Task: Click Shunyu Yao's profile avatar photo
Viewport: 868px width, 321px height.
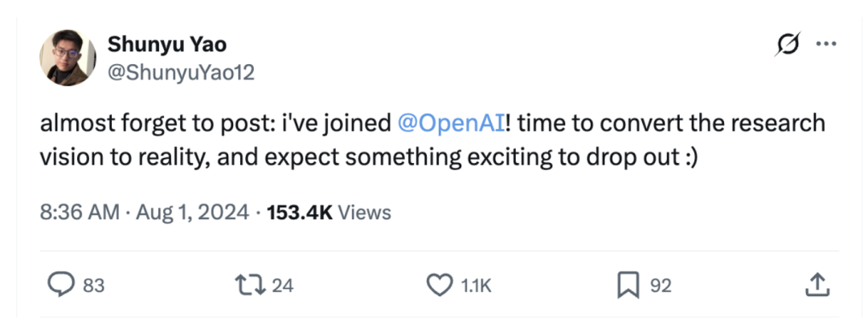Action: 68,58
